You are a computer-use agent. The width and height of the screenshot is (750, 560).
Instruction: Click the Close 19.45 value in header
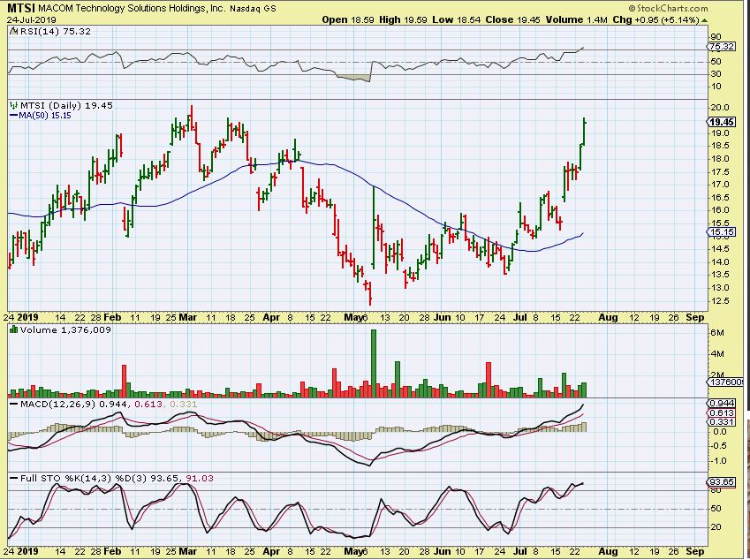tap(512, 19)
